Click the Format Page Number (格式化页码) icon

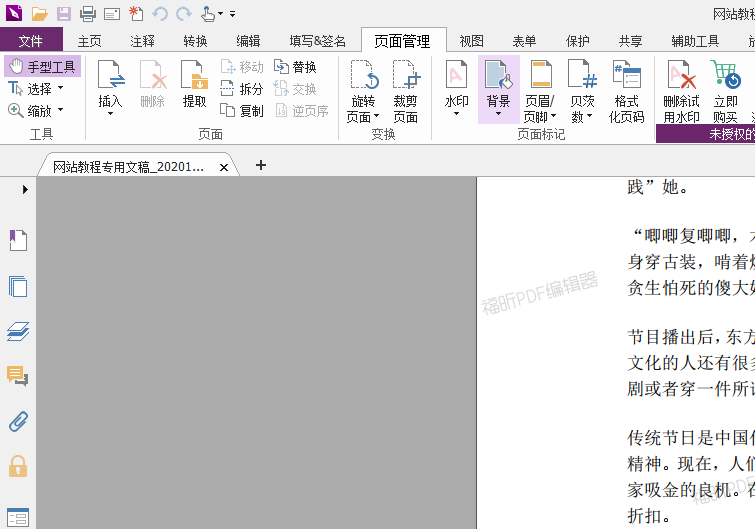point(626,89)
